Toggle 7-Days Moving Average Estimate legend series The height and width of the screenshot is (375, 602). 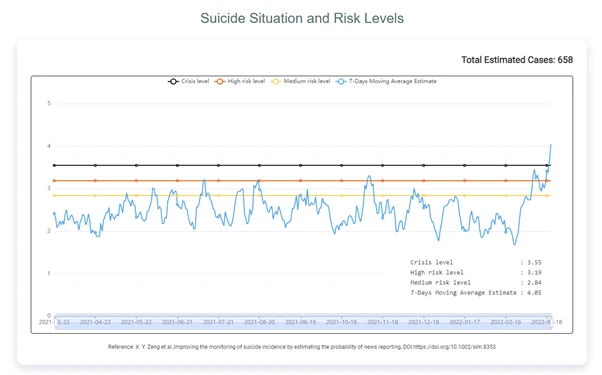click(x=386, y=81)
